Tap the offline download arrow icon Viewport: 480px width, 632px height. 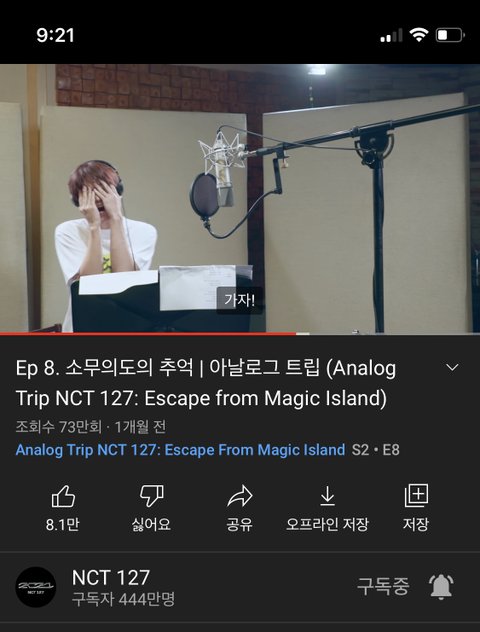coord(327,496)
